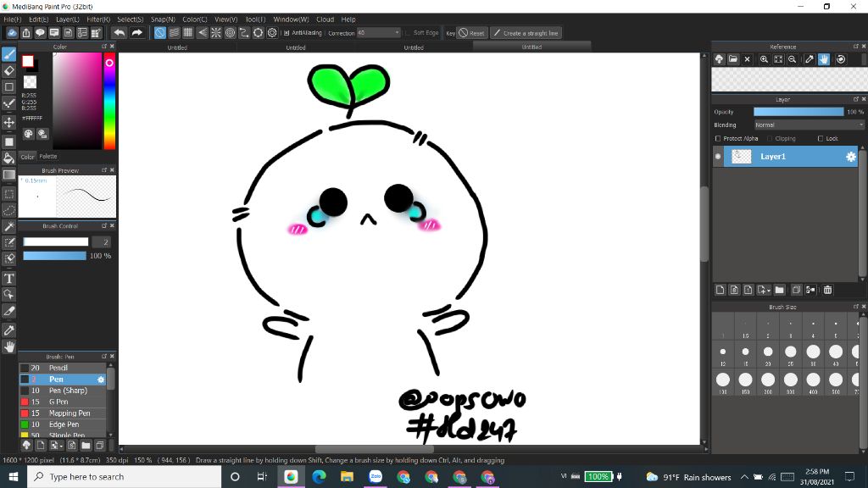Select the Edge Pen brush

63,424
